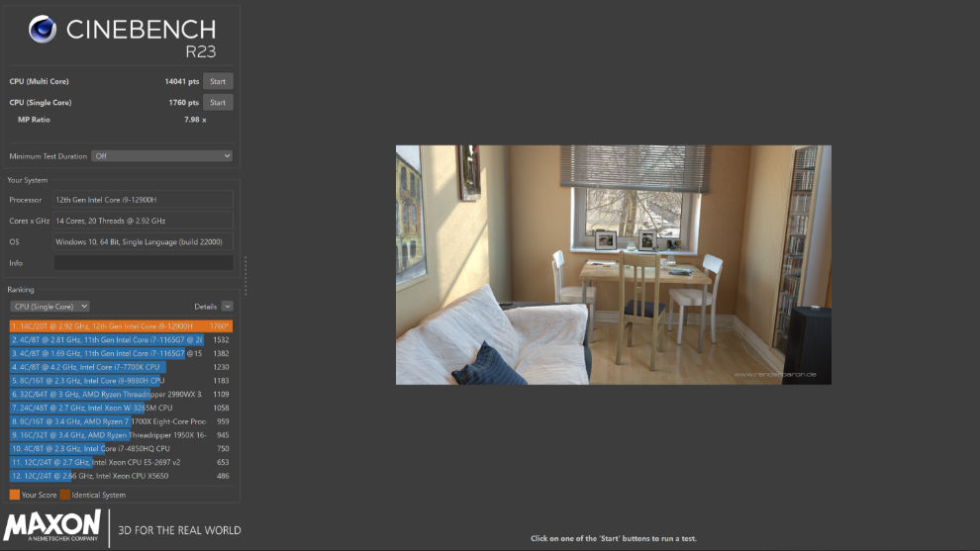
Task: Select ranking row 11 Xeon E5-2697 v2
Action: [x=121, y=462]
